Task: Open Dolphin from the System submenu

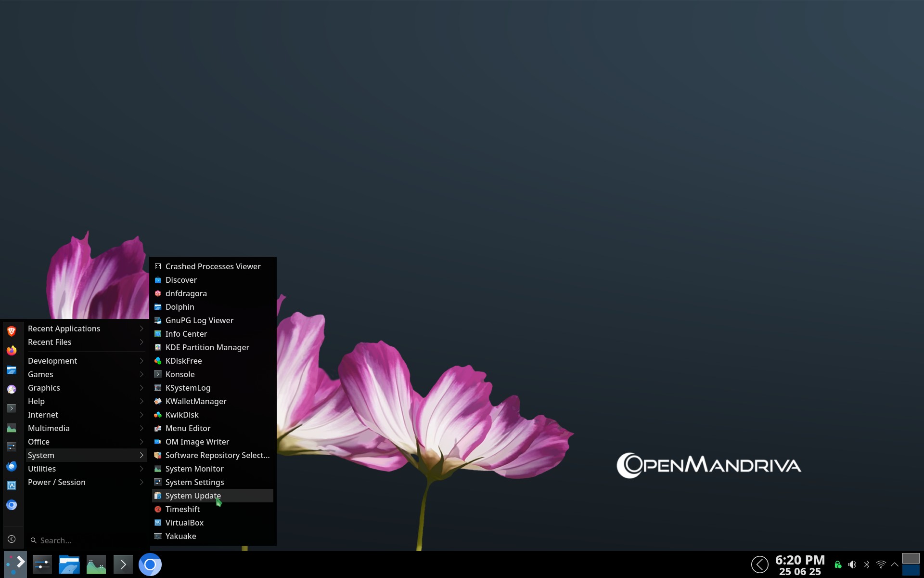Action: pyautogui.click(x=213, y=307)
